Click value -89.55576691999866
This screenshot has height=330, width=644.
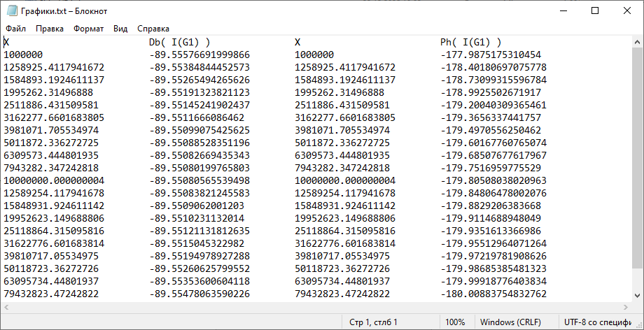199,55
